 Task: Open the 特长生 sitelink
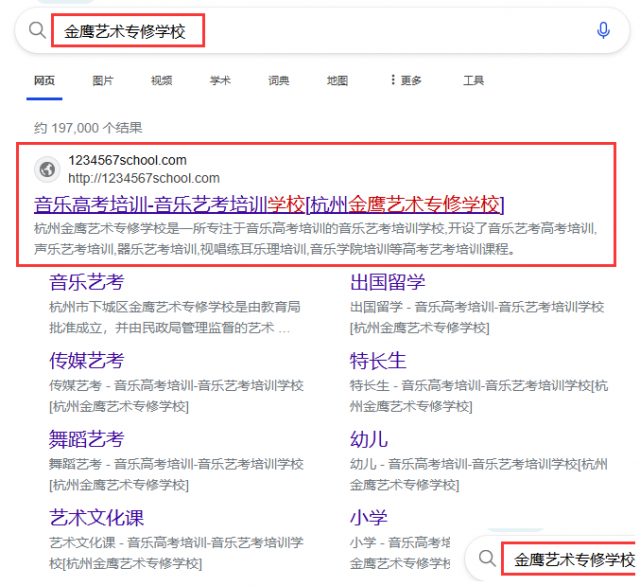tap(378, 360)
